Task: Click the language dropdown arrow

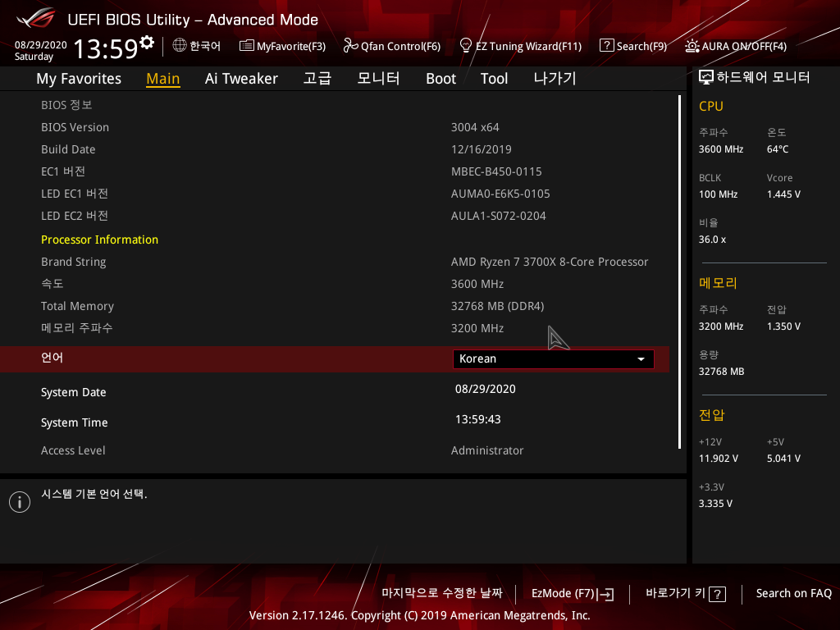Action: pyautogui.click(x=641, y=359)
